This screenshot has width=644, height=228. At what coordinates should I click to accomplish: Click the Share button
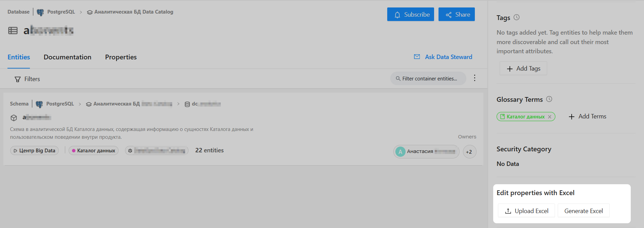456,15
